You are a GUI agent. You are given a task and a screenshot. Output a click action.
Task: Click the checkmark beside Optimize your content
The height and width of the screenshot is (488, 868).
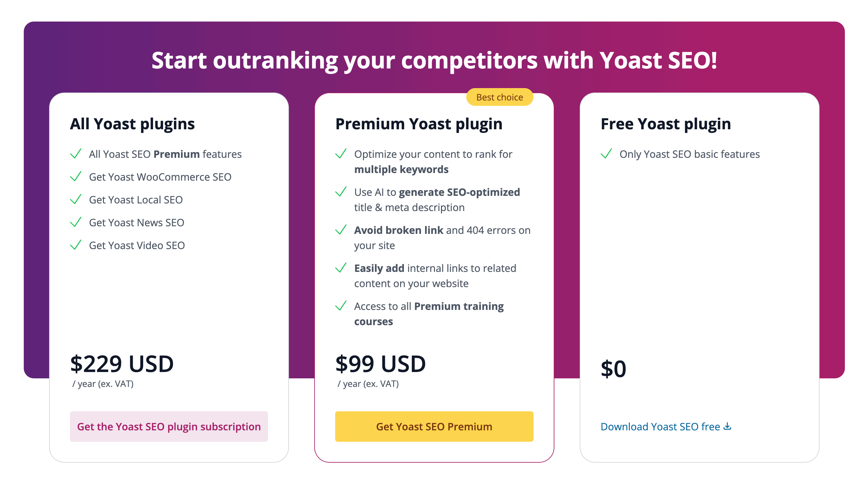[x=341, y=154]
